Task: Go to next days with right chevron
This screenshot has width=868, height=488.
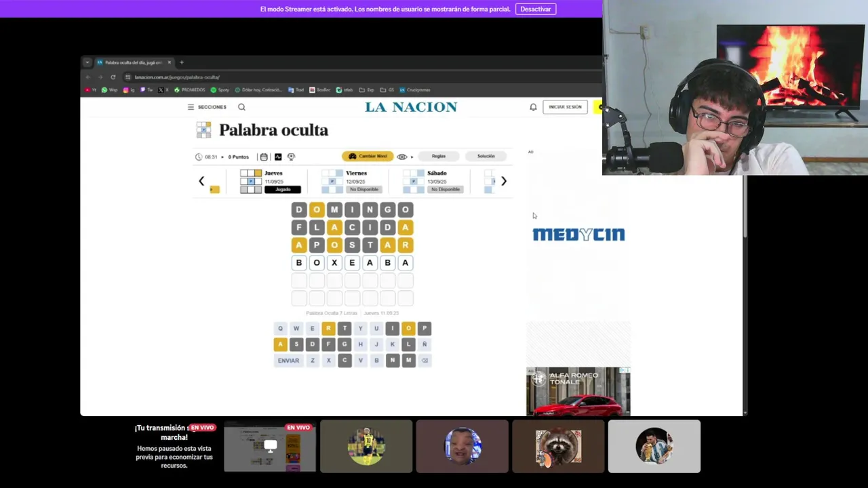Action: point(504,181)
